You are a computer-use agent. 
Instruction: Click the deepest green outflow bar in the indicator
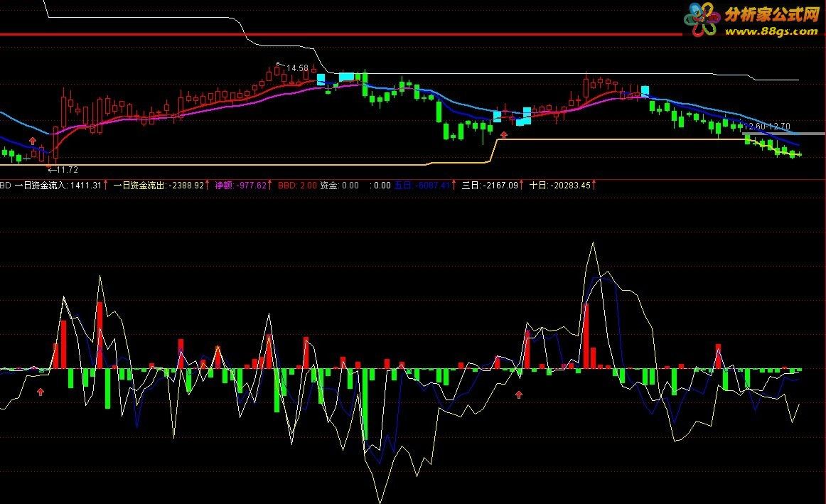point(365,404)
